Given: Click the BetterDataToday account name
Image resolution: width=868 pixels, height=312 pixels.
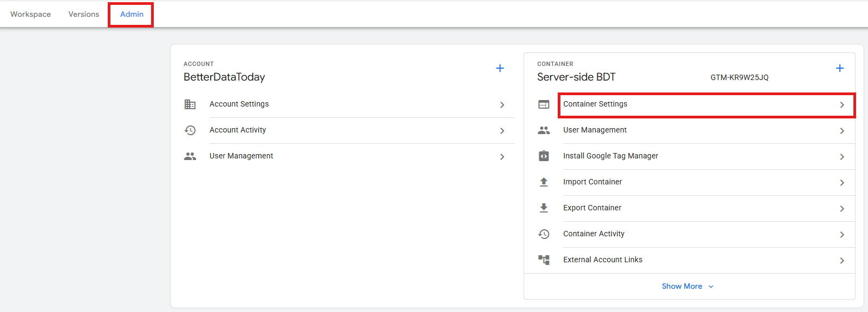Looking at the screenshot, I should (x=224, y=77).
